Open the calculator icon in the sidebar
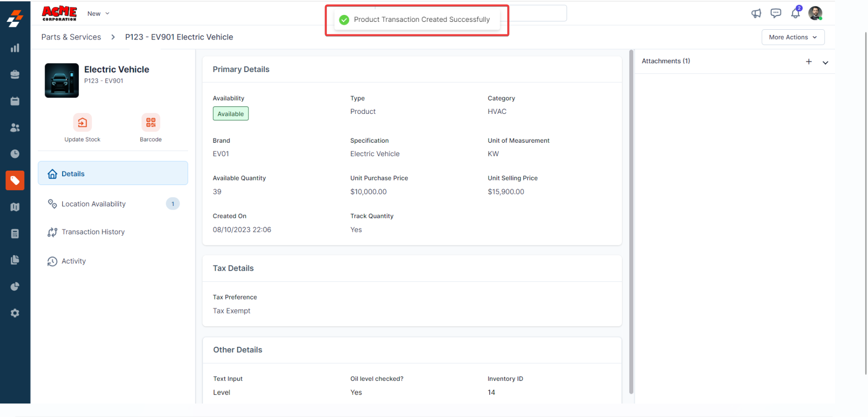 15,233
